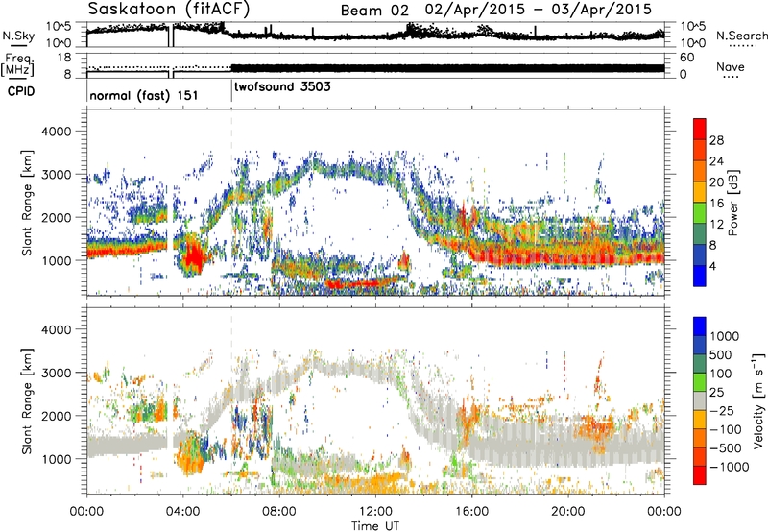Screen dimensions: 768x532
Task: Select the 'Beam 02' header text
Action: tap(374, 11)
